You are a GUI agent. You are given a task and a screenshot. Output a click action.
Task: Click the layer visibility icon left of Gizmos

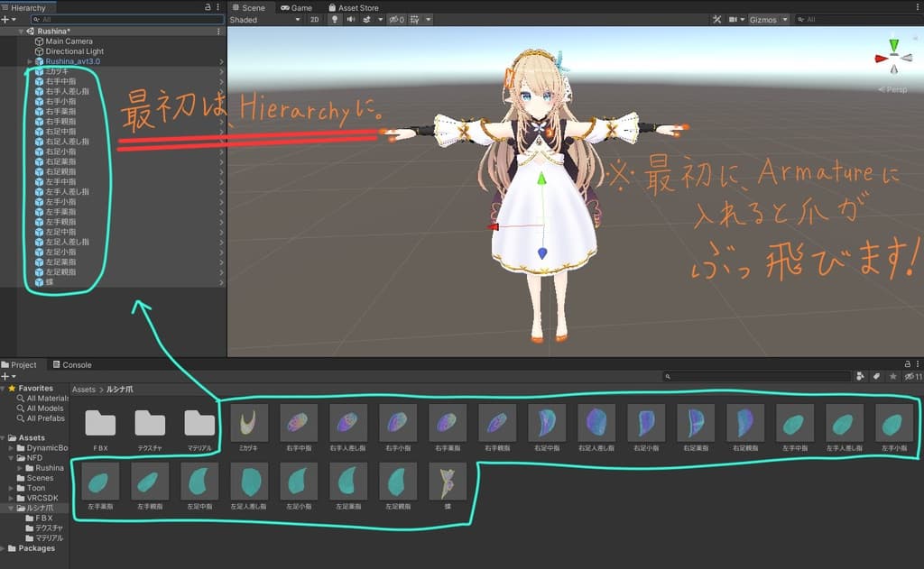[x=734, y=19]
